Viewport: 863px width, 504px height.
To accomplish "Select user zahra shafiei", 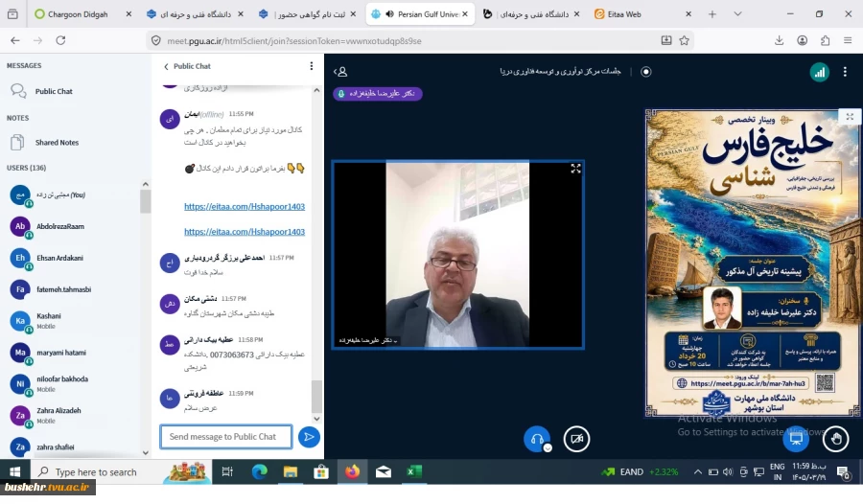I will tap(55, 447).
